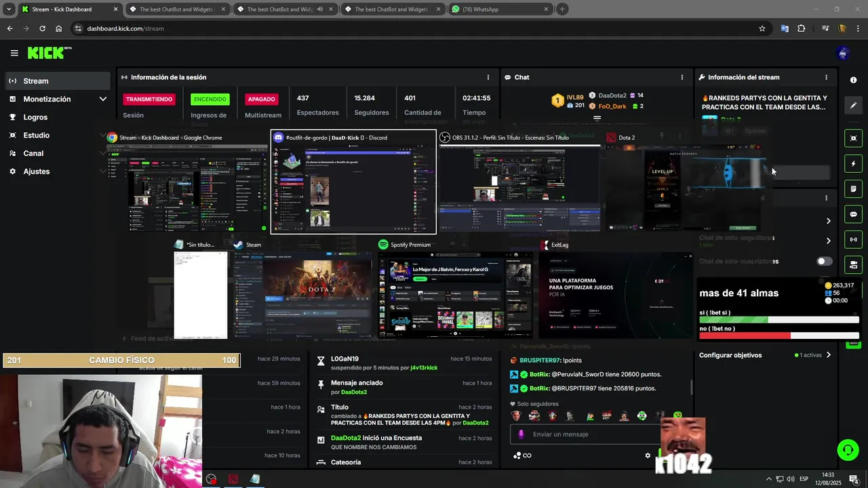Click the browser address bar showing dashboard.kick.com/stream

click(414, 28)
